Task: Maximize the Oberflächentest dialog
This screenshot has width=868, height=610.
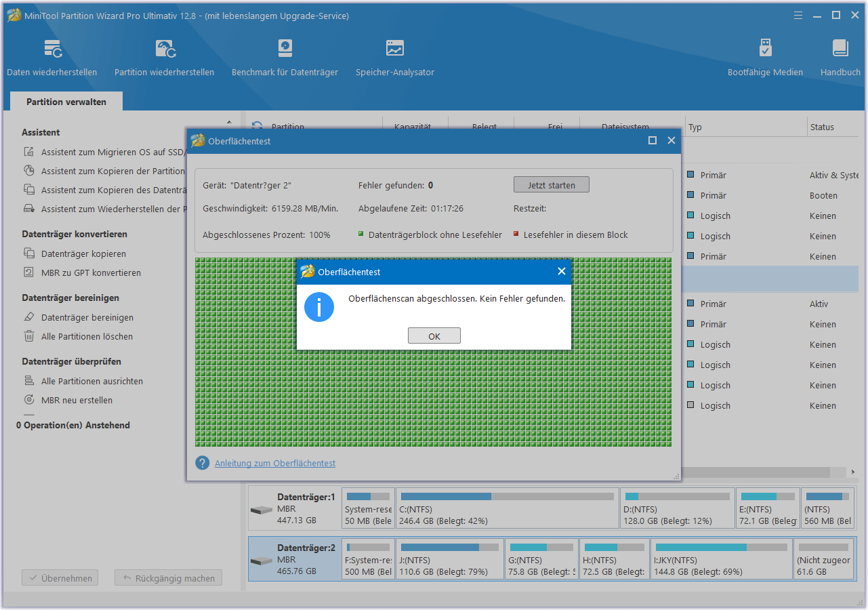Action: click(653, 140)
